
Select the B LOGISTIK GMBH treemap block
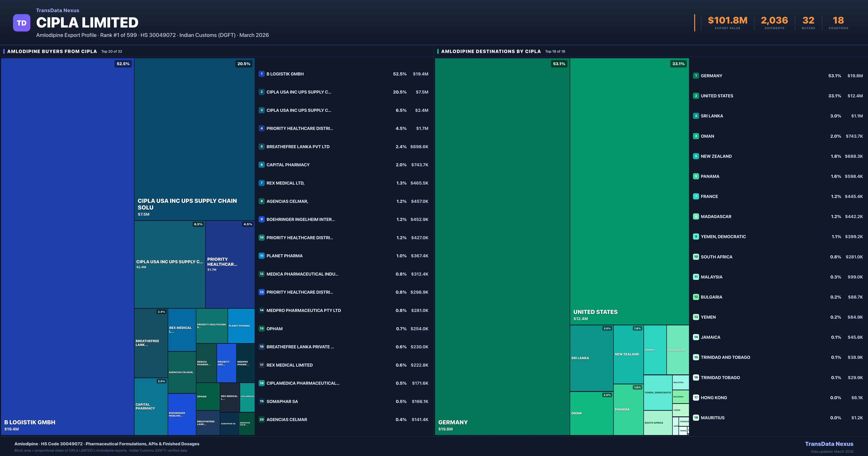[x=67, y=246]
